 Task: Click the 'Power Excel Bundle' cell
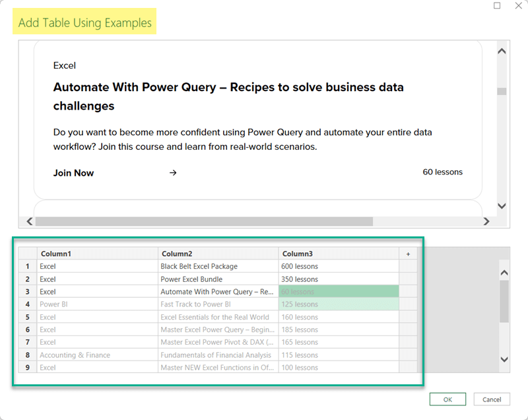tap(218, 279)
